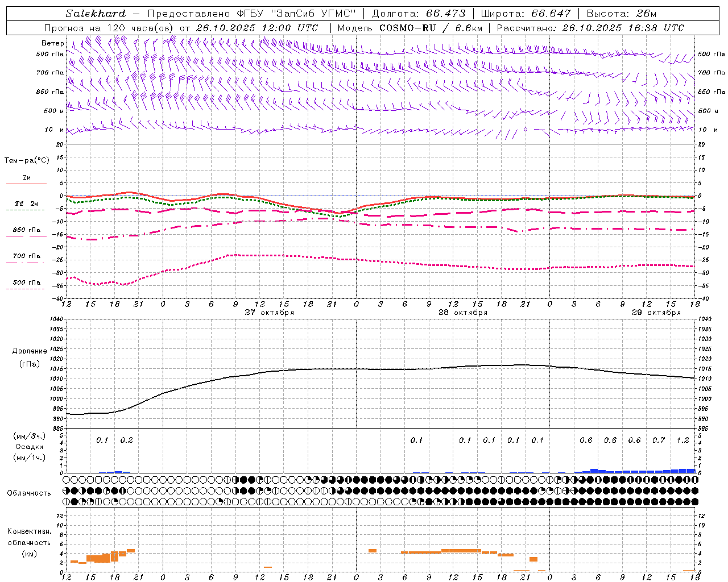
Task: Click the Ветер panel label
Action: click(x=52, y=43)
